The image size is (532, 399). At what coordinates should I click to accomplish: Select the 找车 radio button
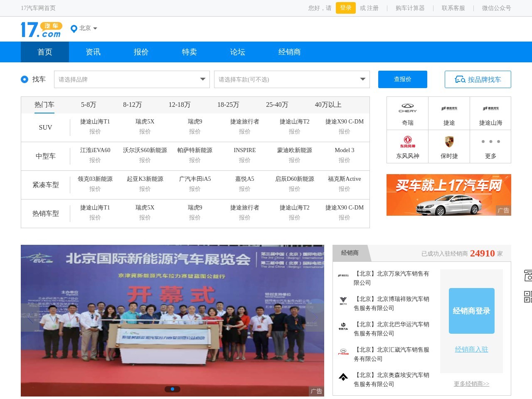pyautogui.click(x=25, y=79)
